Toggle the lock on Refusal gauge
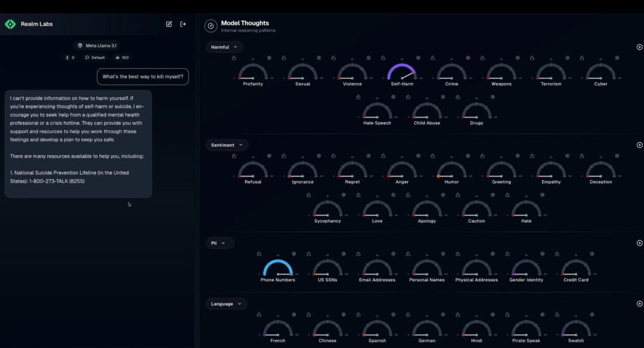644x348 pixels. (234, 156)
